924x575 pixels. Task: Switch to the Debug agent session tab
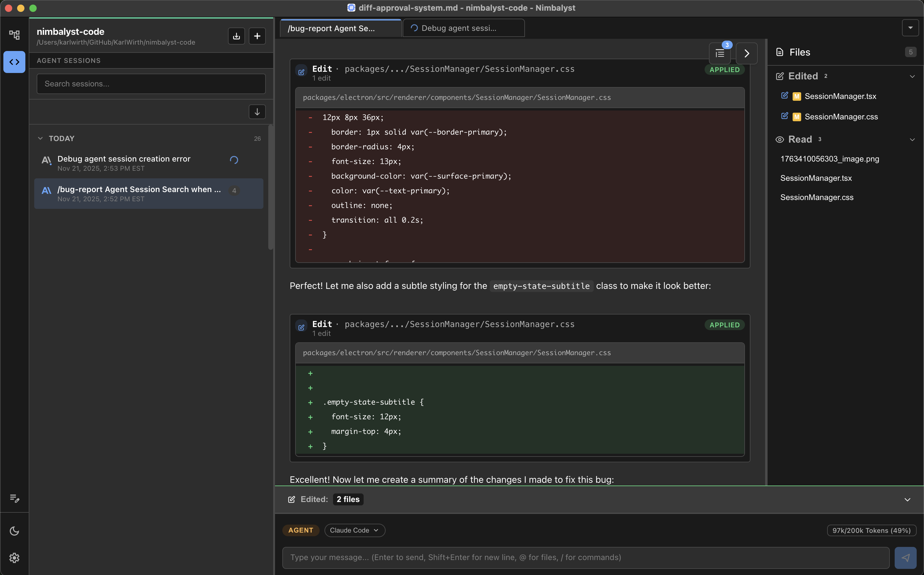click(463, 28)
